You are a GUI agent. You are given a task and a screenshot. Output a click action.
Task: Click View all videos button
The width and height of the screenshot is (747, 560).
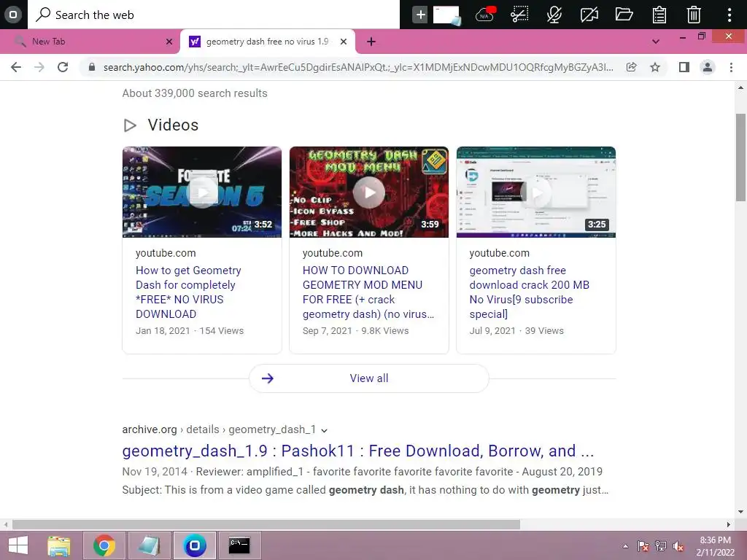[368, 378]
